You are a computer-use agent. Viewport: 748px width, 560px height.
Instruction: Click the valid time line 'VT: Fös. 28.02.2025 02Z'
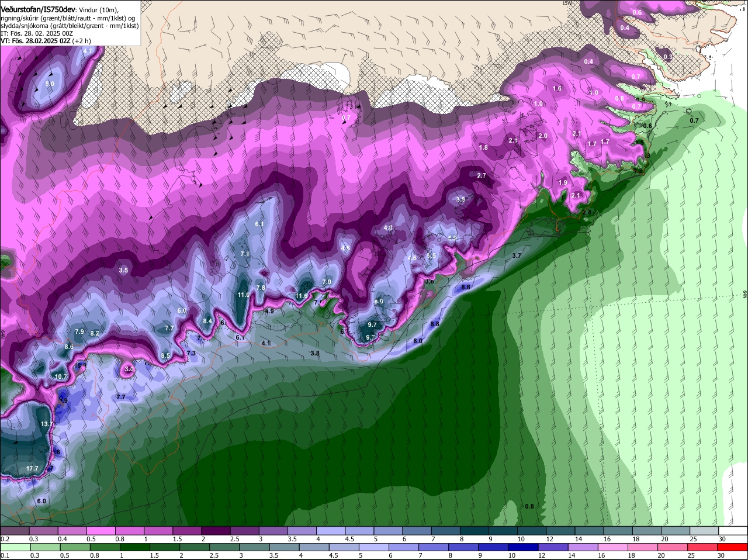tap(36, 41)
